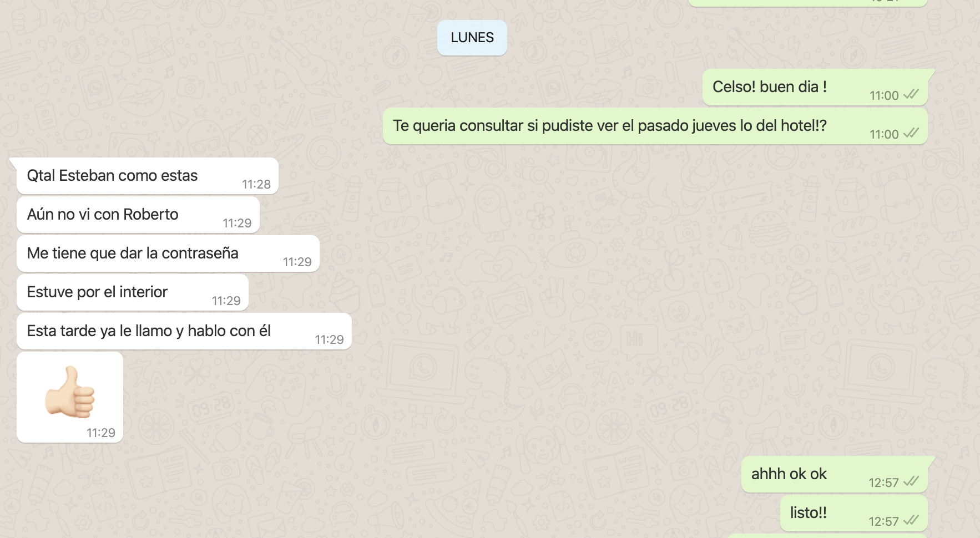Click the 'Aún no vi con Roberto' bubble

tap(138, 215)
